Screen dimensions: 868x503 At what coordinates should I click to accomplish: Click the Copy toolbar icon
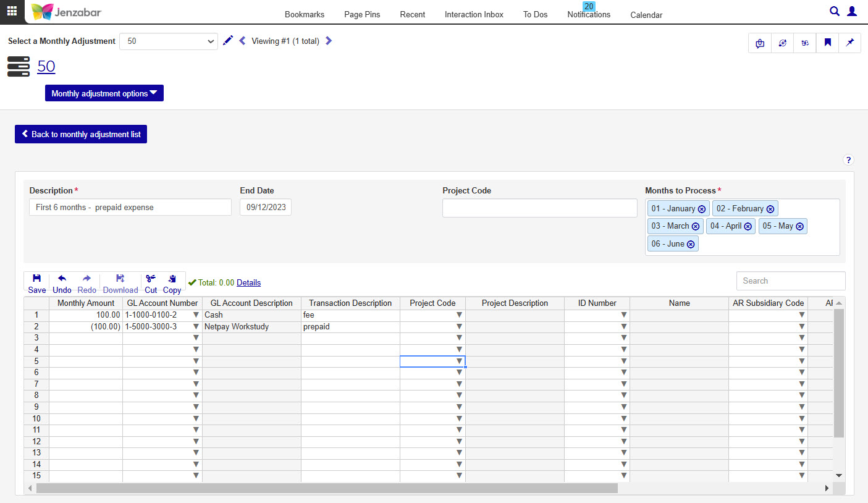coord(172,283)
